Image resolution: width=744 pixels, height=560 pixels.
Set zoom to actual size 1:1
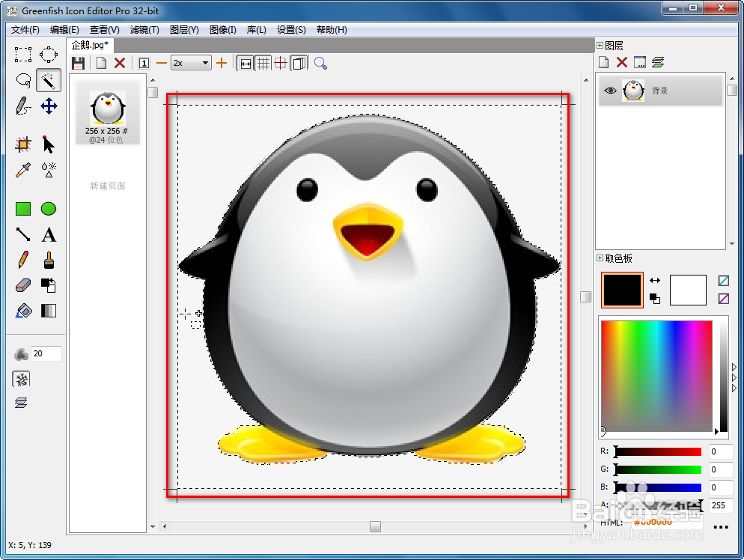[x=144, y=63]
